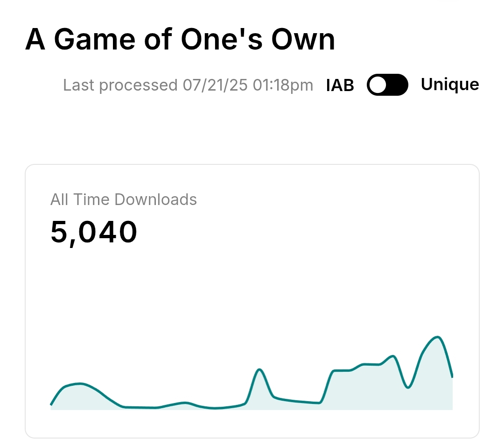
Task: Click the "A Game of One's Own" title
Action: [x=180, y=40]
